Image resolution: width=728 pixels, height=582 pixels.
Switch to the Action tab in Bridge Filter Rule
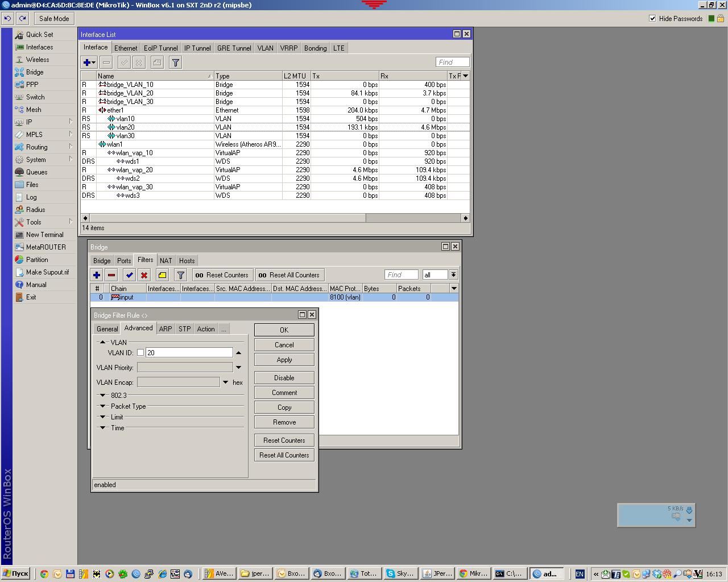click(206, 329)
